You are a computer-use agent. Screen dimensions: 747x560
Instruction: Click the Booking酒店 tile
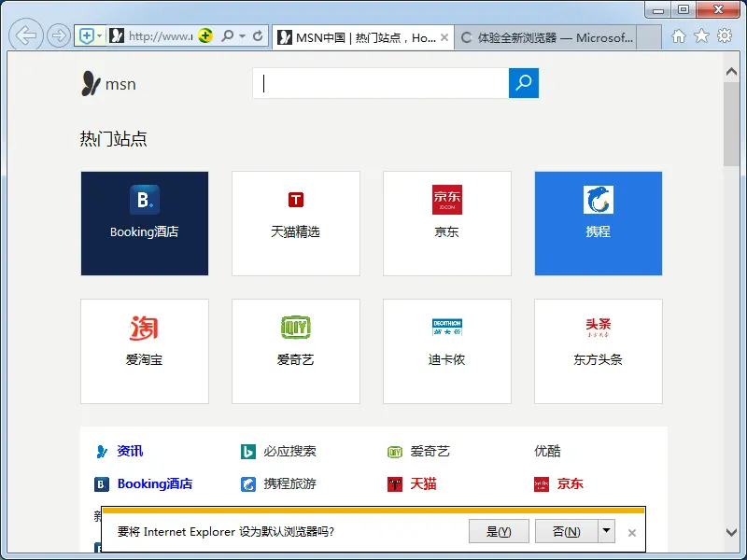(x=145, y=223)
